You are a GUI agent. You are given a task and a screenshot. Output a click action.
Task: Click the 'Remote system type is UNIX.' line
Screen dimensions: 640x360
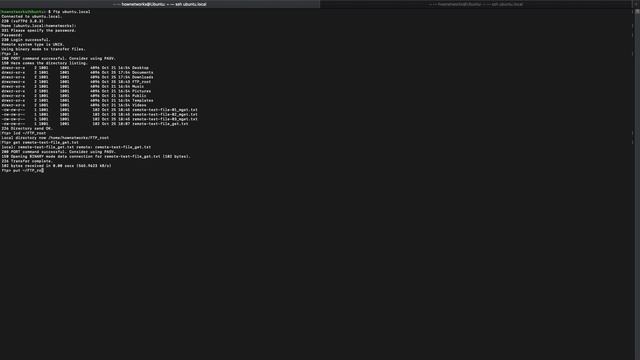[x=33, y=44]
